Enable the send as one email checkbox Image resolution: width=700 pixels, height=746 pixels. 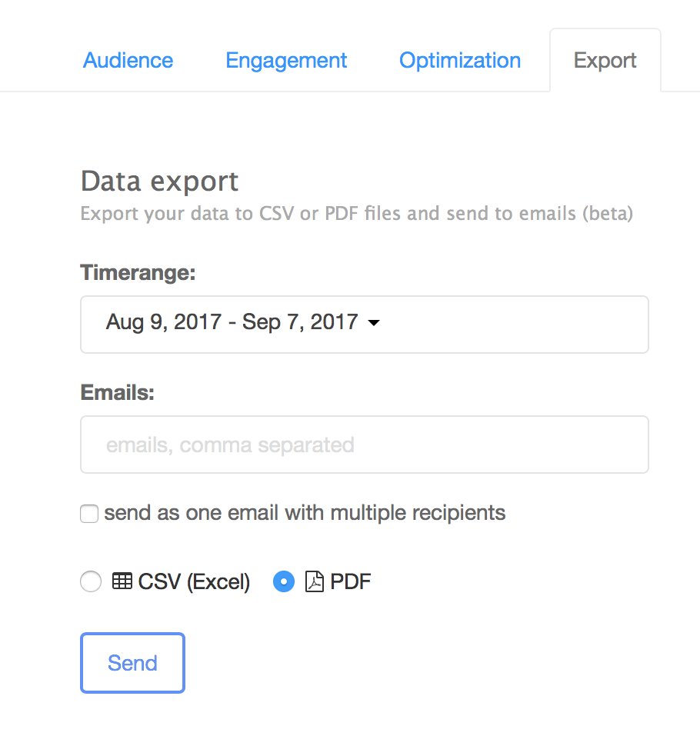[x=89, y=514]
